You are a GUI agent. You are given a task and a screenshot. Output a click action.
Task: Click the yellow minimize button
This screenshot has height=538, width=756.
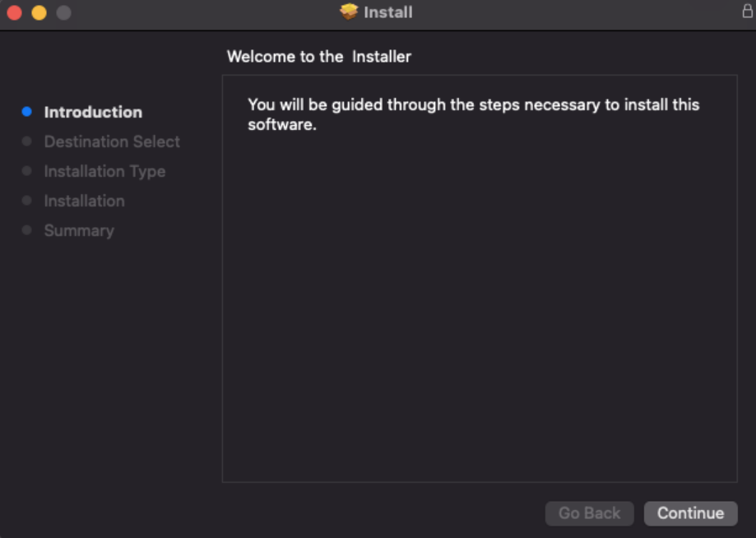[x=38, y=13]
